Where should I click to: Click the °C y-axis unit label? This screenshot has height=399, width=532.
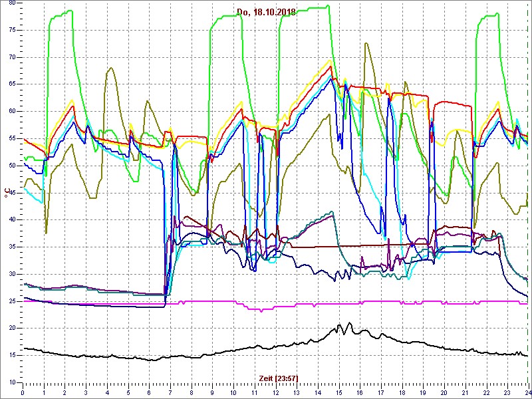[7, 192]
